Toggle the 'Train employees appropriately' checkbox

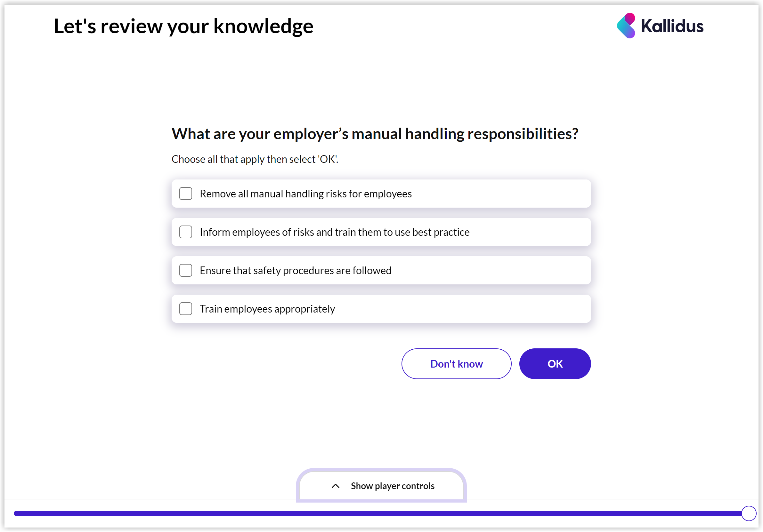pyautogui.click(x=185, y=309)
